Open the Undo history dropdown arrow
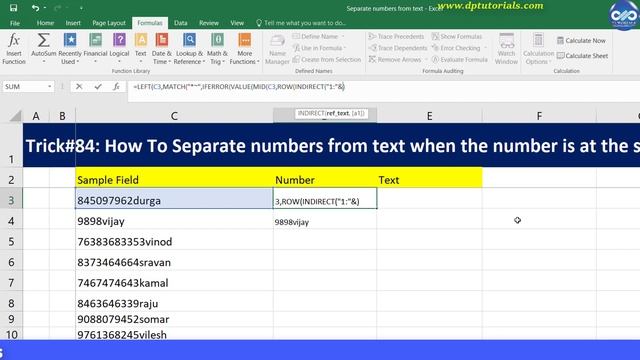 (x=44, y=8)
